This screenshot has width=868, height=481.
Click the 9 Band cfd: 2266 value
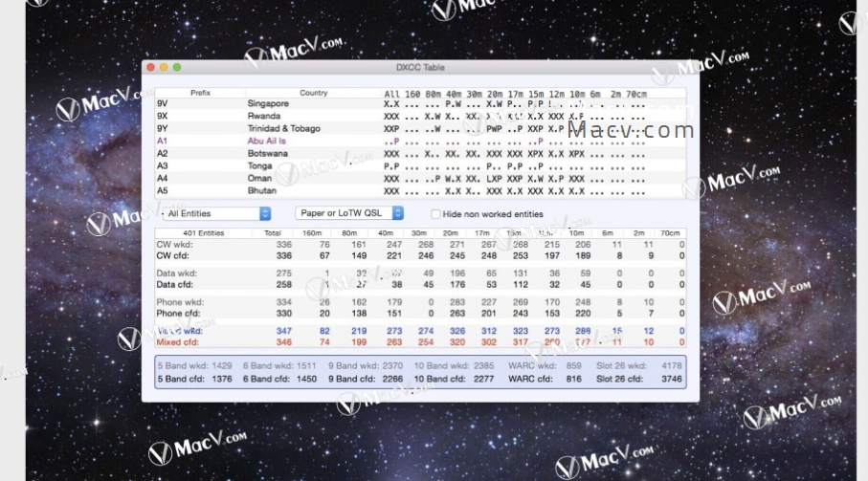(x=392, y=380)
